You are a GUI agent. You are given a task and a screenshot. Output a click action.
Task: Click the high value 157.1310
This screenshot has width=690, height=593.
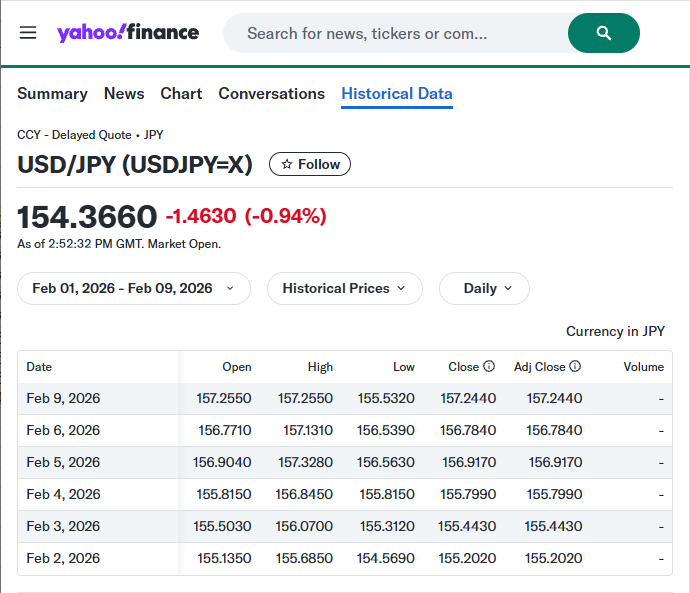[x=308, y=430]
